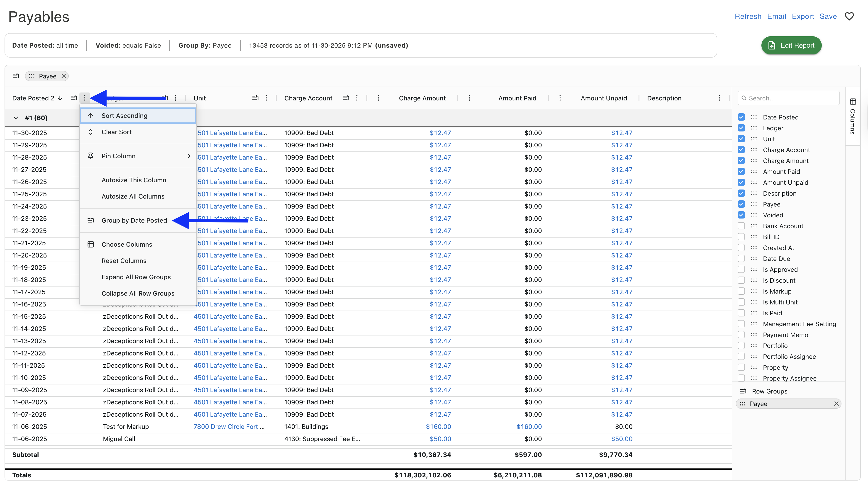Viewport: 868px width, 486px height.
Task: Open the Unit column three-dot menu
Action: [266, 98]
